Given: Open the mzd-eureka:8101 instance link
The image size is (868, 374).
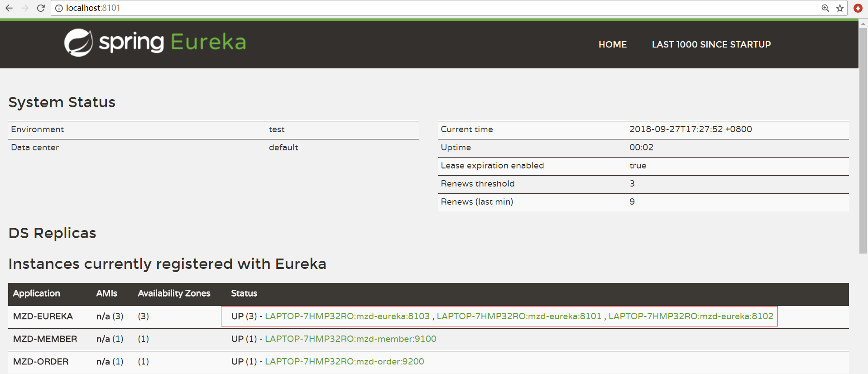Looking at the screenshot, I should (x=519, y=316).
